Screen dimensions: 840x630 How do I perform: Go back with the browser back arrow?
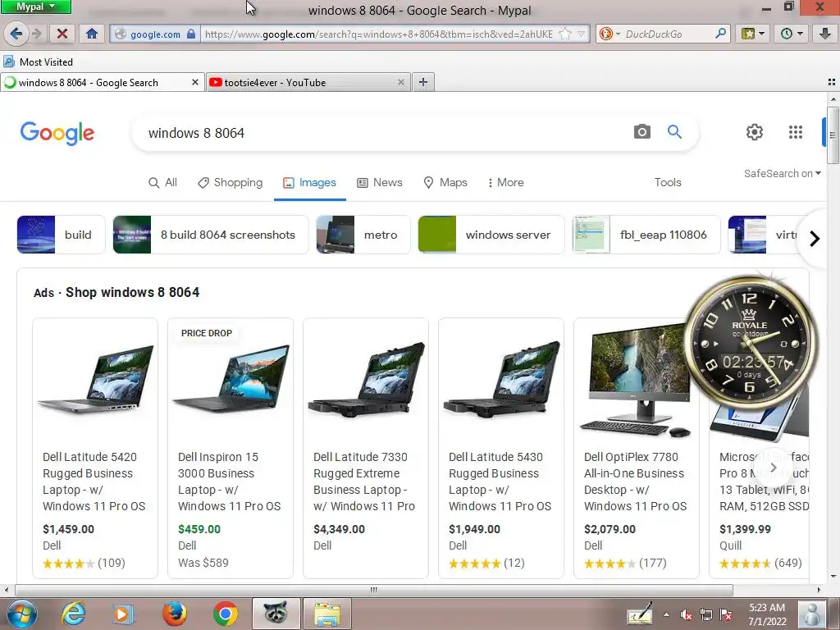[16, 34]
